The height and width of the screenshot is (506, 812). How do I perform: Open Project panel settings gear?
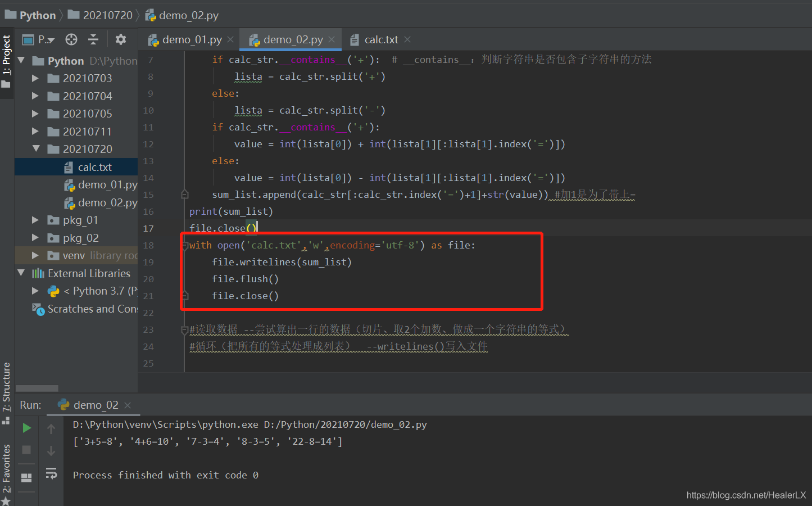click(120, 39)
